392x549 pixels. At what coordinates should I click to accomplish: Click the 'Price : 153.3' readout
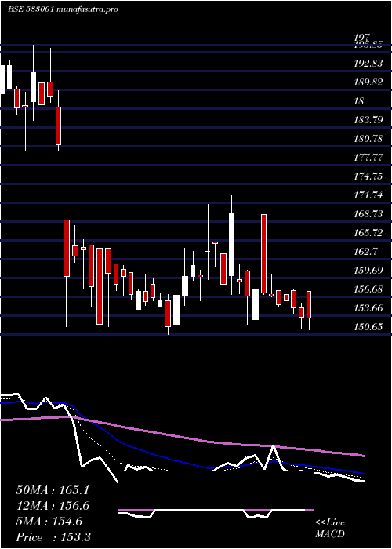click(53, 537)
